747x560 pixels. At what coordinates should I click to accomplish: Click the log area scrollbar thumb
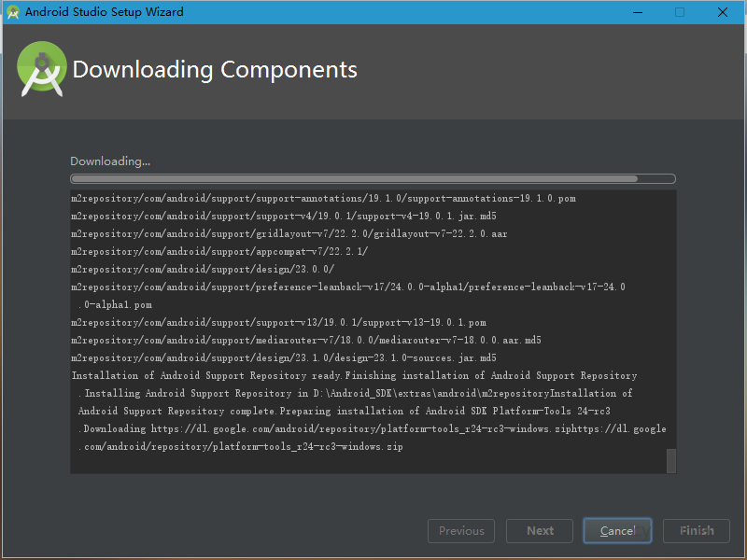pos(670,460)
